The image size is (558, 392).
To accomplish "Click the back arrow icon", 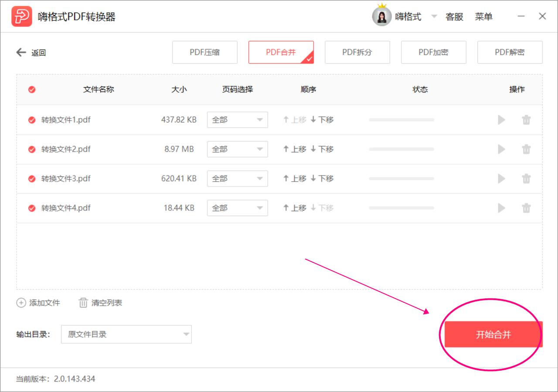I will (21, 52).
